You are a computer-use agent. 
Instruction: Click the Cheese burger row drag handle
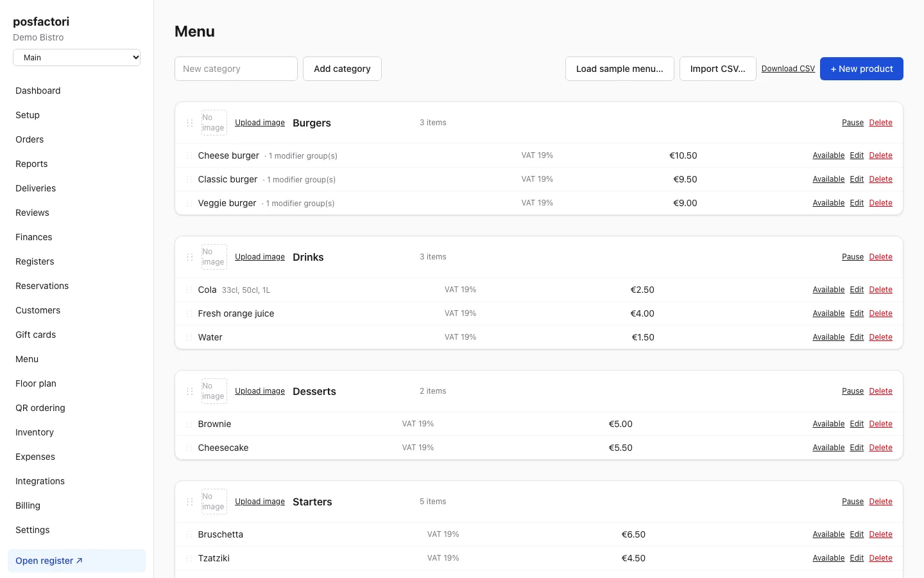point(189,155)
